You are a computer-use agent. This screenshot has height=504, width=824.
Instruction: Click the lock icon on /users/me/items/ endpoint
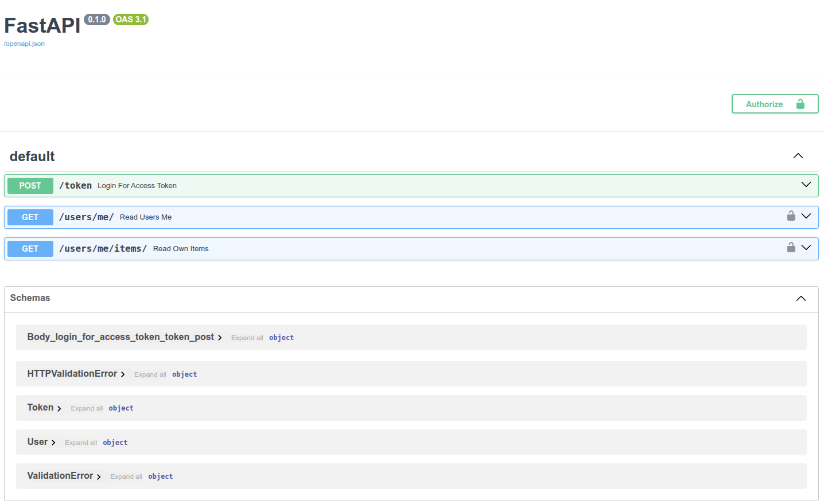[791, 248]
